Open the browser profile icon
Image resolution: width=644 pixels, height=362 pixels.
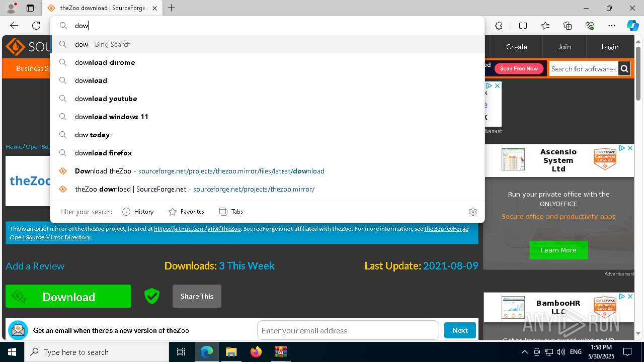pos(11,8)
